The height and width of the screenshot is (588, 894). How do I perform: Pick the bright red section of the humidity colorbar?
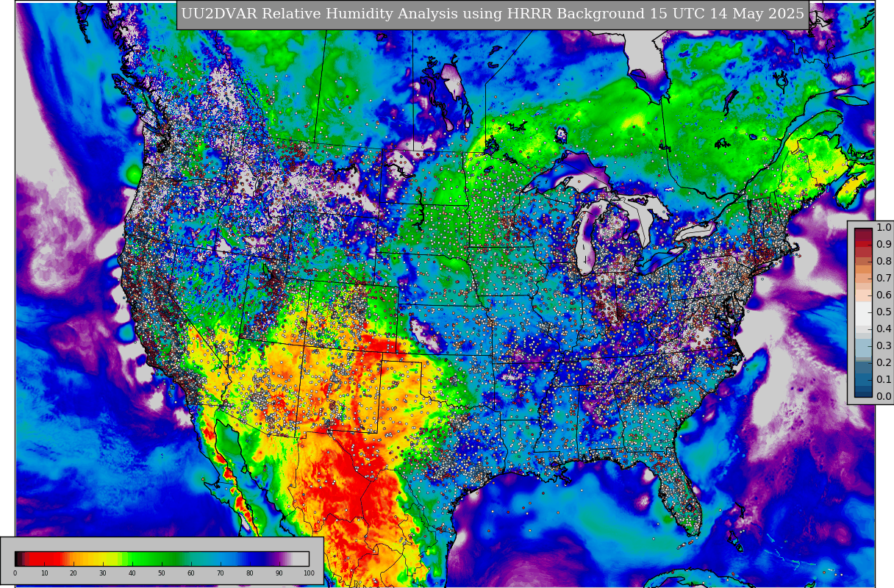[44, 559]
